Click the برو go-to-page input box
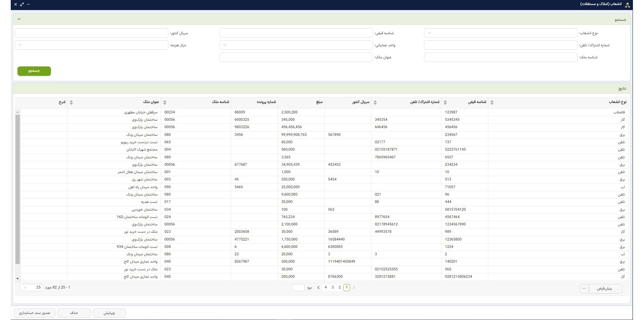 298,287
